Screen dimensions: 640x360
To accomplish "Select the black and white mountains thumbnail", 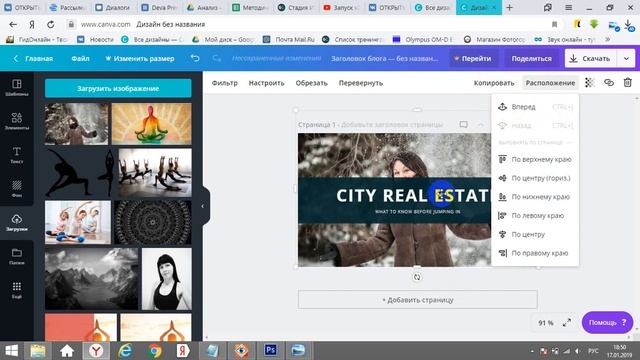I will point(91,279).
